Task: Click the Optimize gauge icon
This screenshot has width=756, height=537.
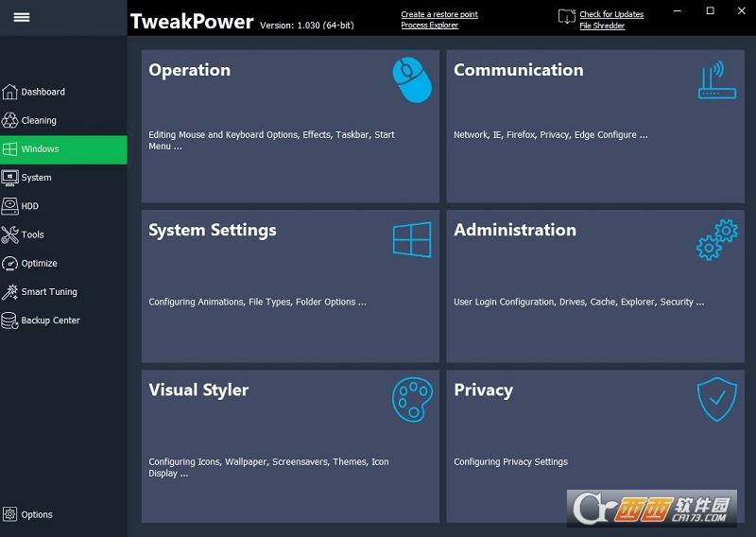Action: (10, 264)
